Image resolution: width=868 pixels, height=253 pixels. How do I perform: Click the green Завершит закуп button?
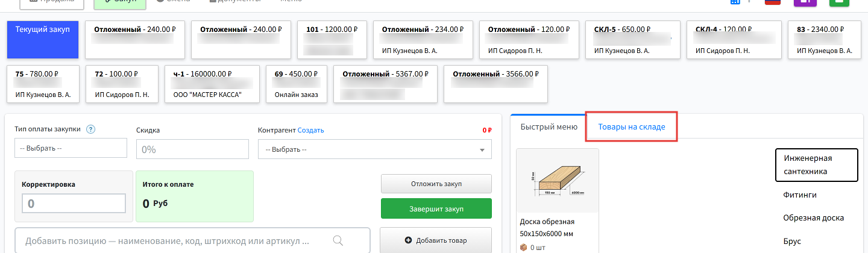[x=436, y=208]
